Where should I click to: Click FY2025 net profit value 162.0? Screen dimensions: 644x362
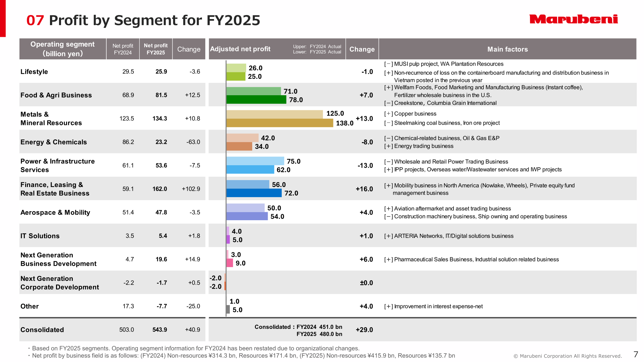tap(160, 189)
